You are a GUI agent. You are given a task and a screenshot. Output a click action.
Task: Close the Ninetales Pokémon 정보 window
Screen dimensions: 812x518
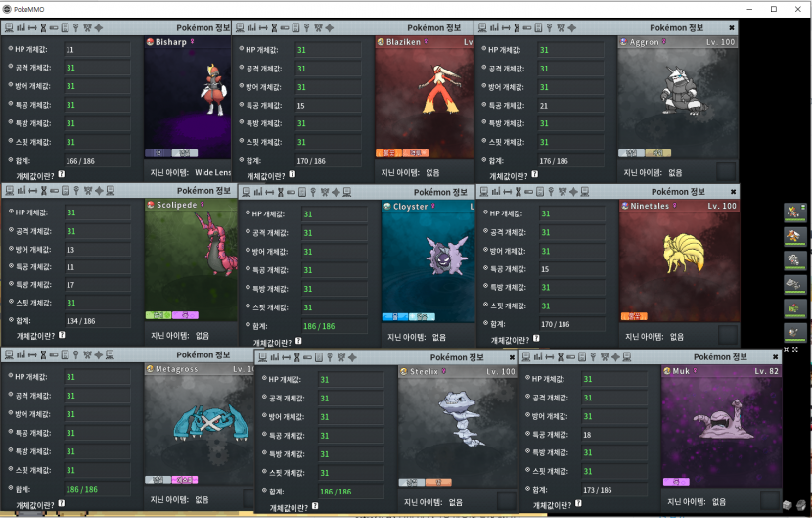[x=732, y=192]
